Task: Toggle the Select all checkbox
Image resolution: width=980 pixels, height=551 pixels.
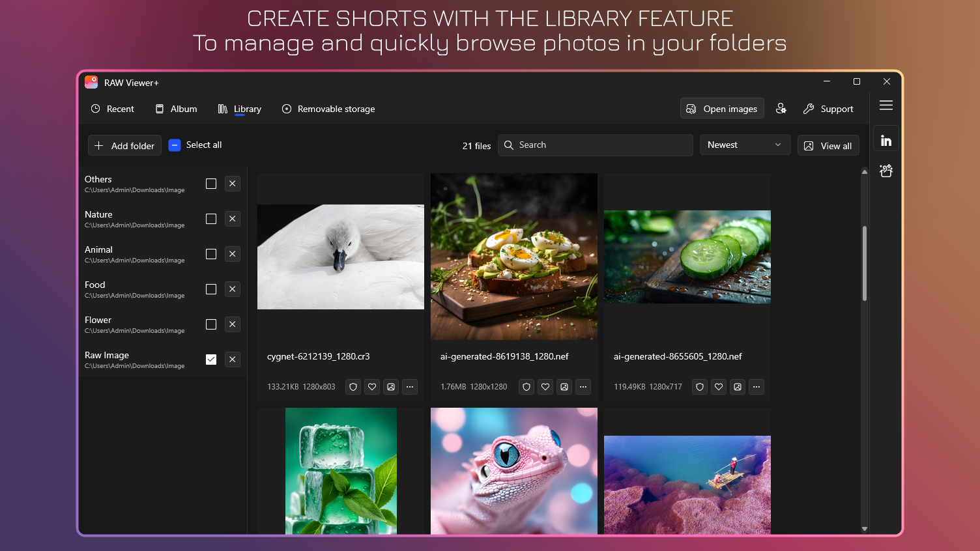Action: (x=175, y=145)
